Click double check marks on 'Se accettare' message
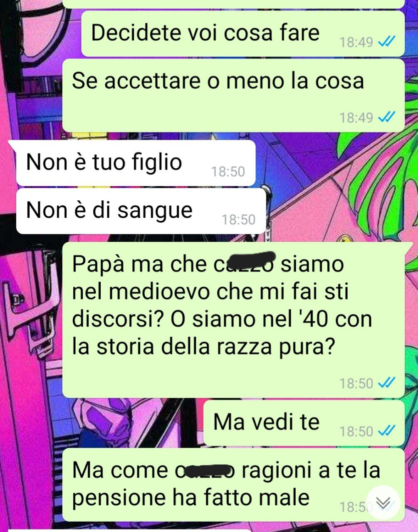This screenshot has height=532, width=418. click(x=386, y=117)
